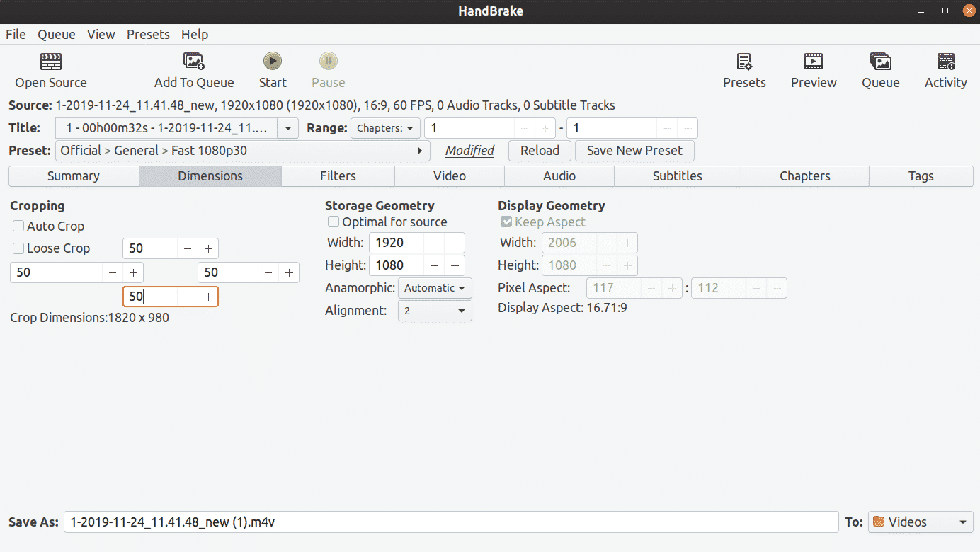Decrease Storage Geometry Height with minus
This screenshot has width=980, height=552.
pyautogui.click(x=434, y=265)
